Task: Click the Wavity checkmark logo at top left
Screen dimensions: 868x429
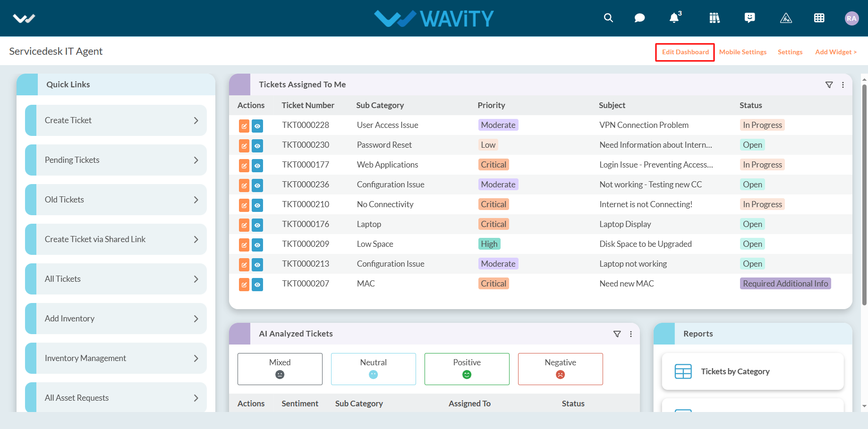Action: (x=24, y=18)
